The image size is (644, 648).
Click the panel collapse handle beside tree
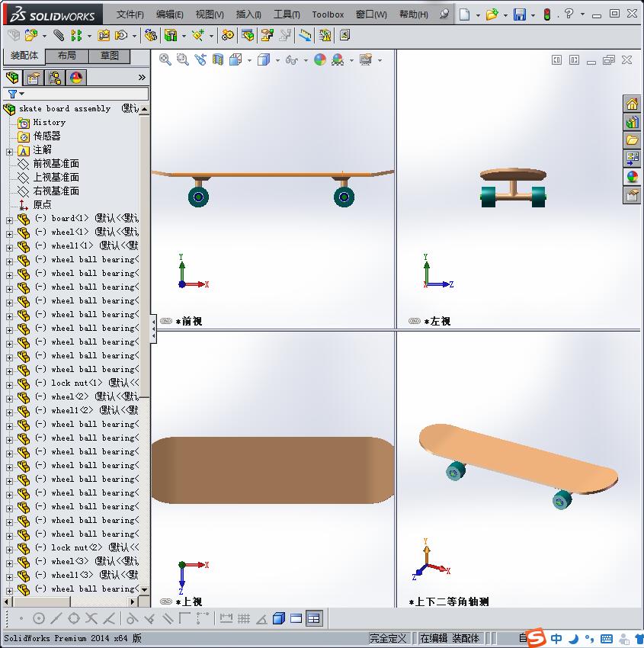click(153, 329)
